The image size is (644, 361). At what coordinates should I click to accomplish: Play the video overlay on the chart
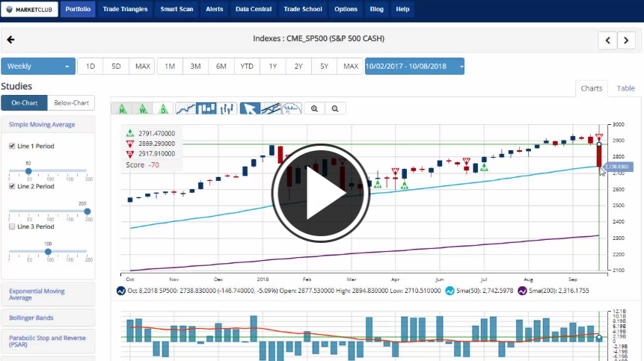tap(309, 192)
